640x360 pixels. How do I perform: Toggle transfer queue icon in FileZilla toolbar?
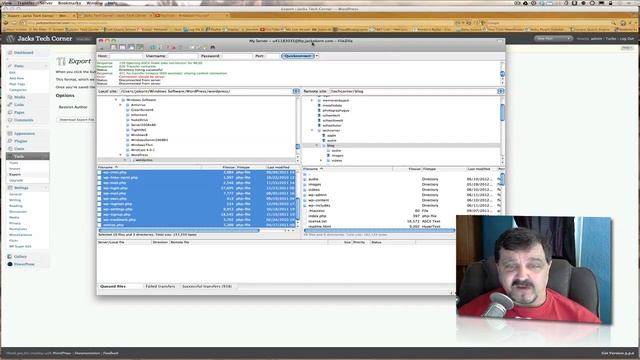[x=140, y=48]
